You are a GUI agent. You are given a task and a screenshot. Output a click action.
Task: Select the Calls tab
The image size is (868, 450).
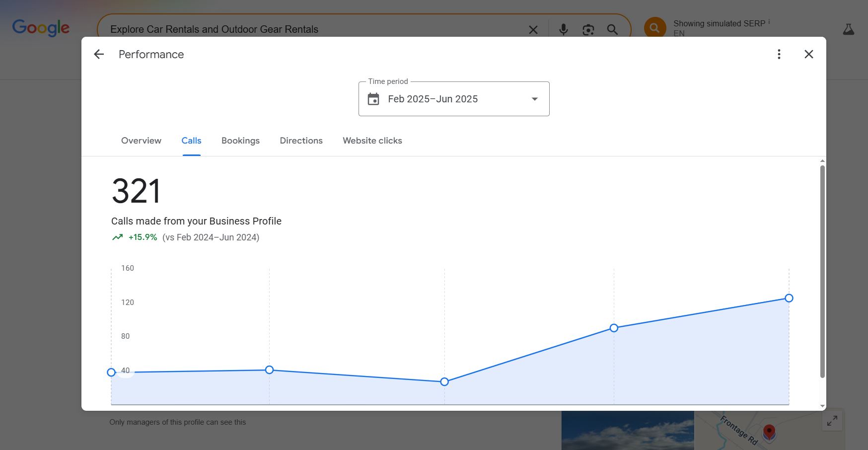(x=191, y=141)
